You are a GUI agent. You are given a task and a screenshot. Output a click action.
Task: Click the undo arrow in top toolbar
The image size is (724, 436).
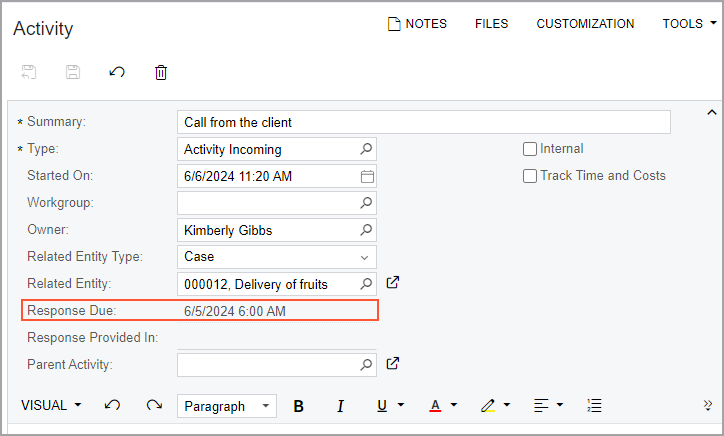pos(117,72)
